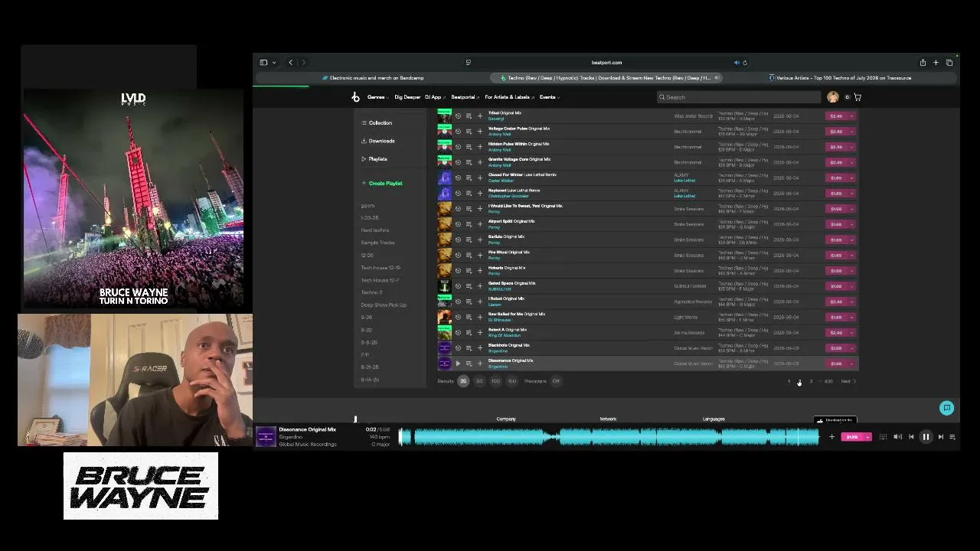Expand the Genres dropdown menu
This screenshot has width=980, height=551.
pos(377,97)
